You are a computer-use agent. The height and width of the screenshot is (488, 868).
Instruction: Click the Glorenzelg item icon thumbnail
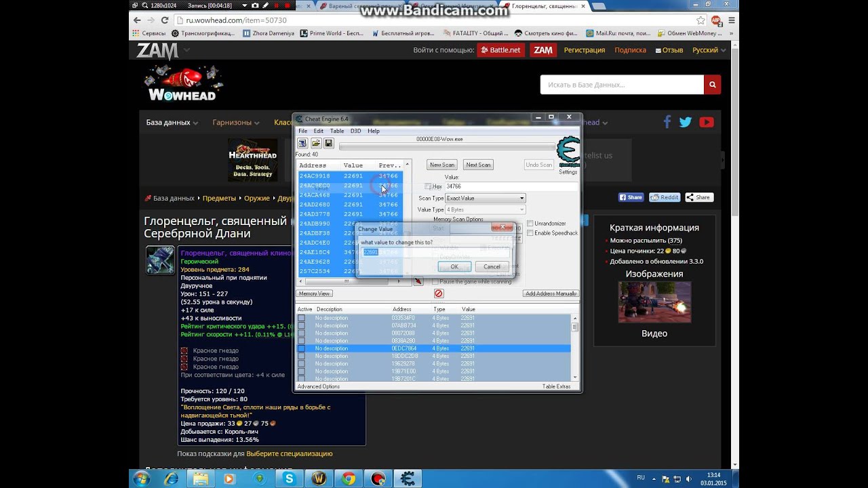coord(160,260)
